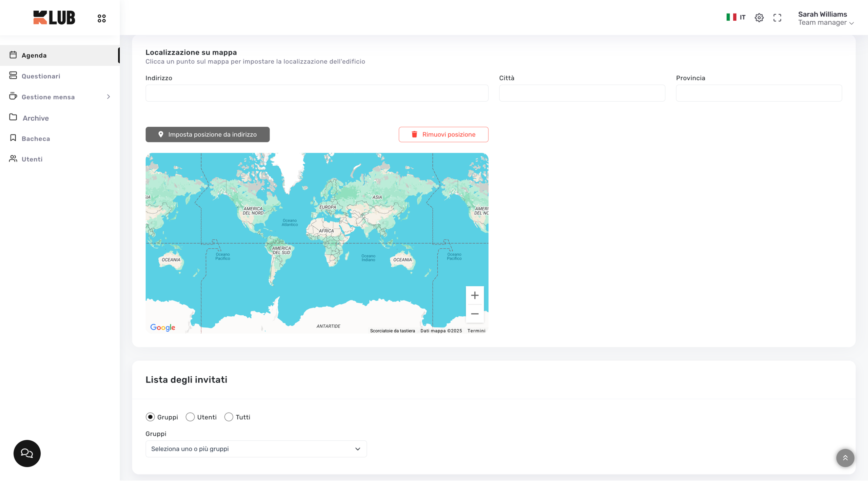
Task: Open the Bacheca sidebar item
Action: (36, 139)
